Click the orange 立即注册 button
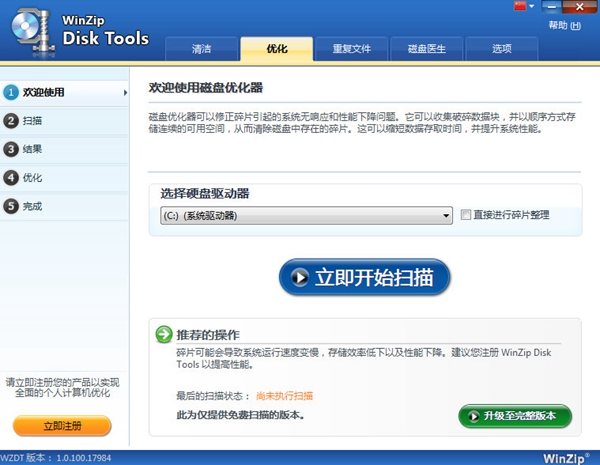This screenshot has width=600, height=465. 62,426
